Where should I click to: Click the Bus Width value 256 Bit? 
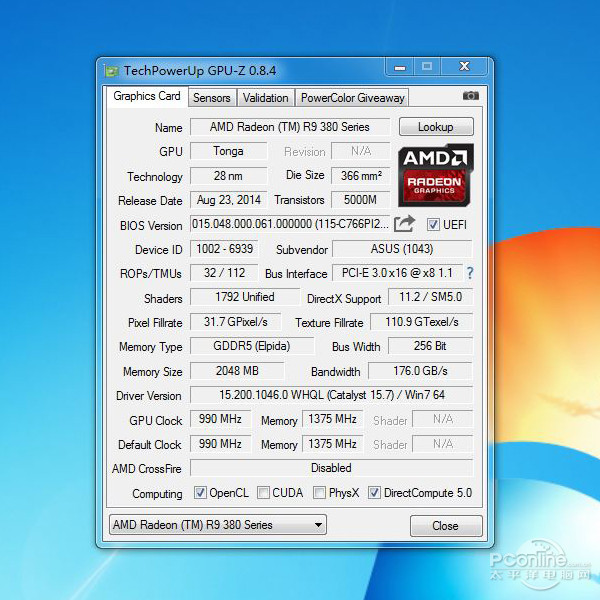[x=430, y=346]
